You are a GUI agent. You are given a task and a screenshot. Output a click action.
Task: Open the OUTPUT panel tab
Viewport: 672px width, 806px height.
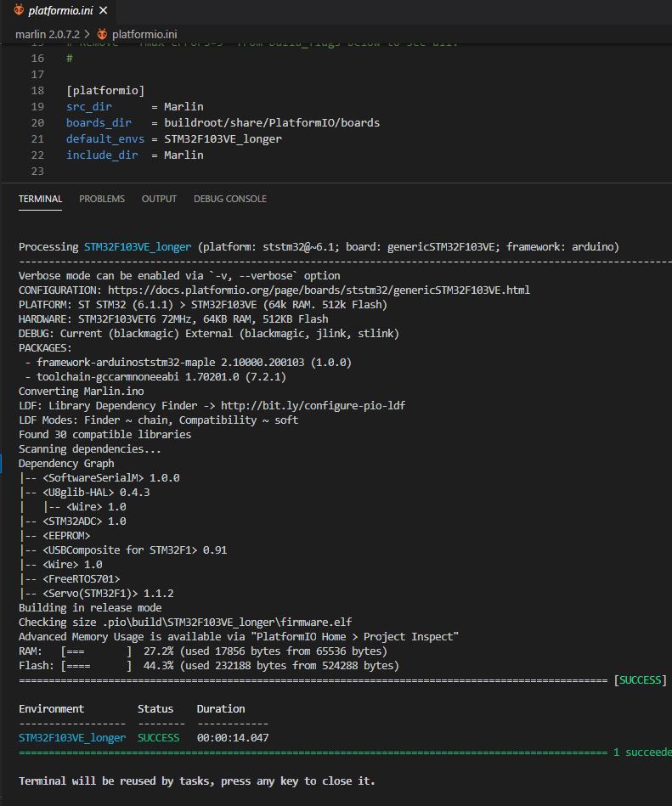(x=159, y=199)
